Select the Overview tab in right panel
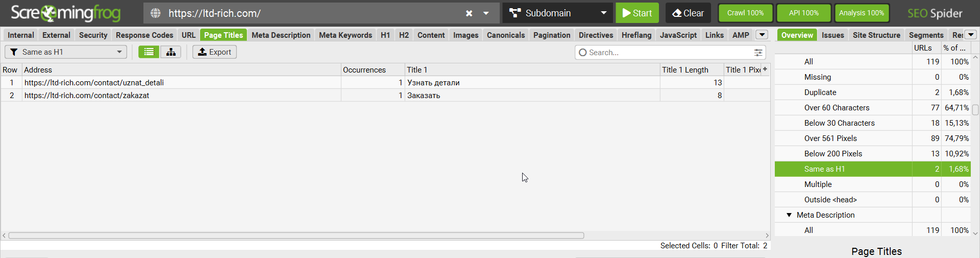980x258 pixels. coord(797,35)
